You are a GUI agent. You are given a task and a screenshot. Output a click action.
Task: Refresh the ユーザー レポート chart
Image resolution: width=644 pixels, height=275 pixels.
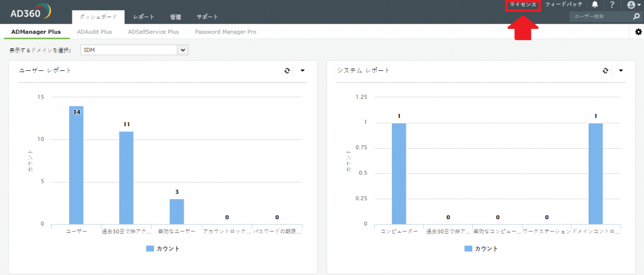pyautogui.click(x=287, y=71)
